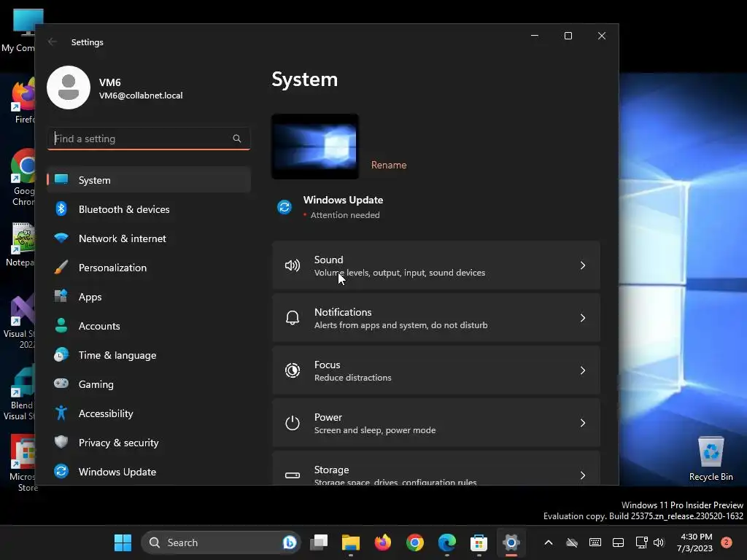This screenshot has height=560, width=747.
Task: Open the Sound settings card
Action: pyautogui.click(x=436, y=265)
